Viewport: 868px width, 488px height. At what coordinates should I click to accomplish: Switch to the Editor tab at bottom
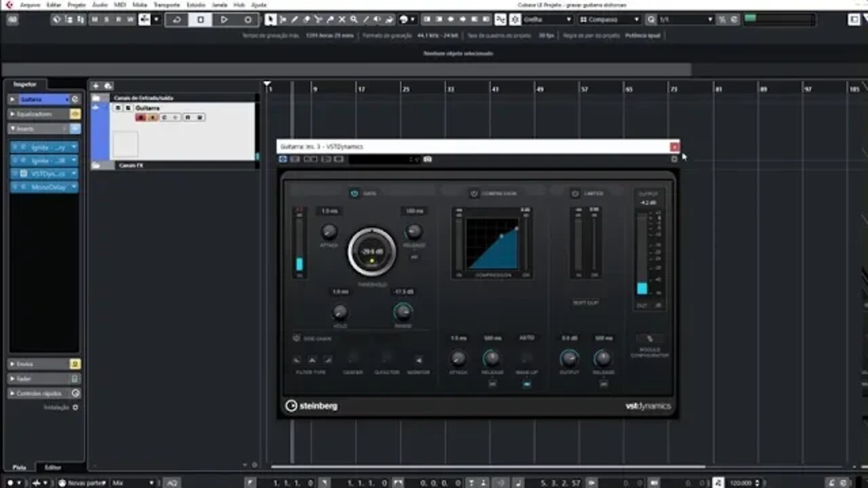(53, 467)
